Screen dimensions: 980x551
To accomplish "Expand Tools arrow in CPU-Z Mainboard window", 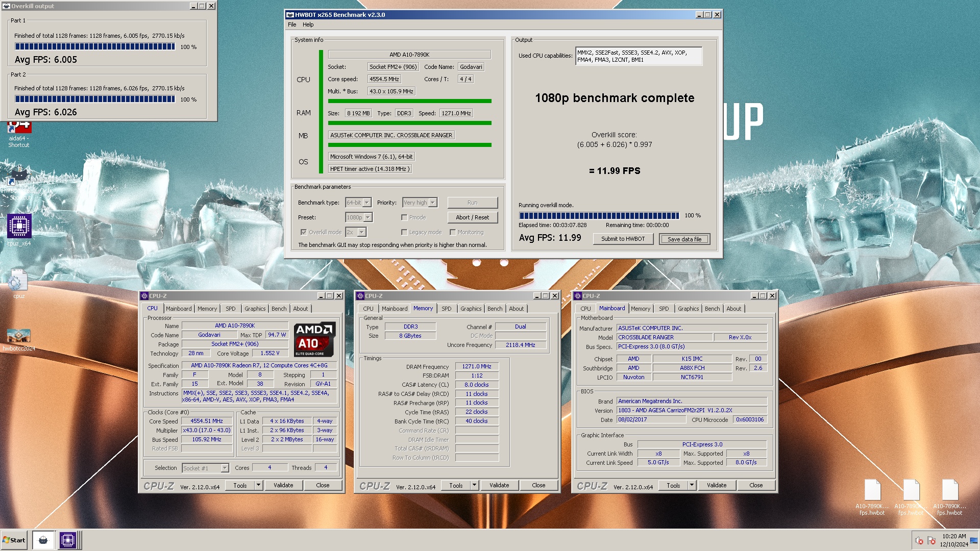I will [692, 485].
